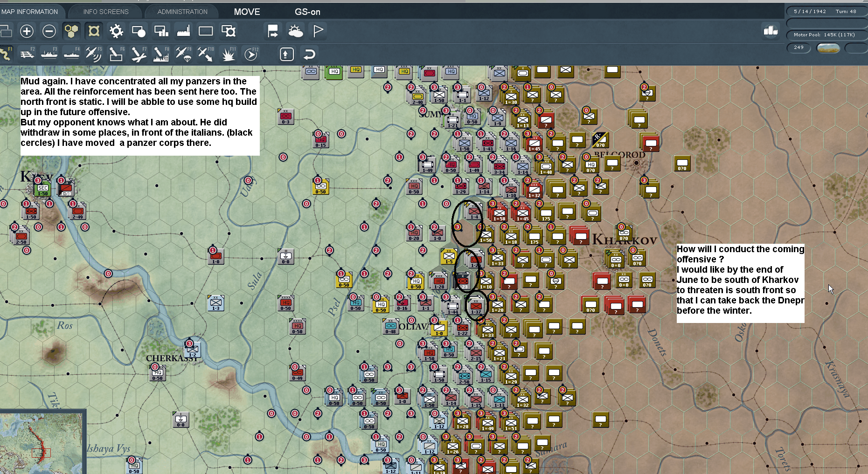Click the KHARKOV city label

625,240
